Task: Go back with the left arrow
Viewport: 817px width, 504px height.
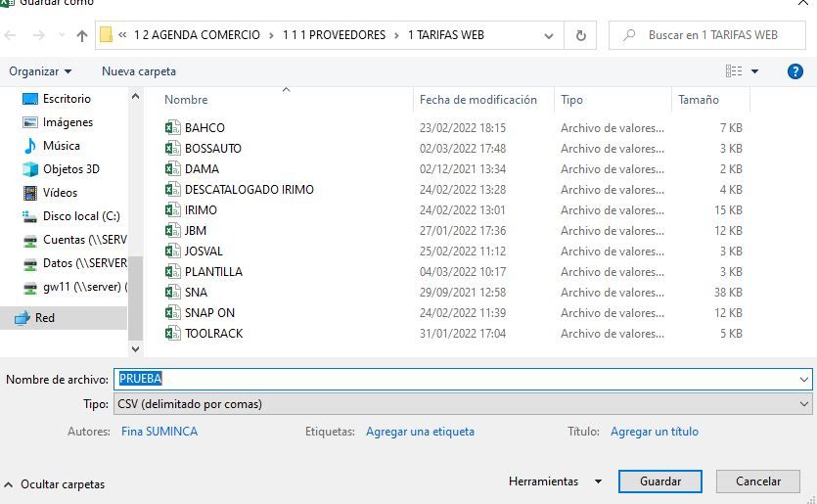Action: point(11,35)
